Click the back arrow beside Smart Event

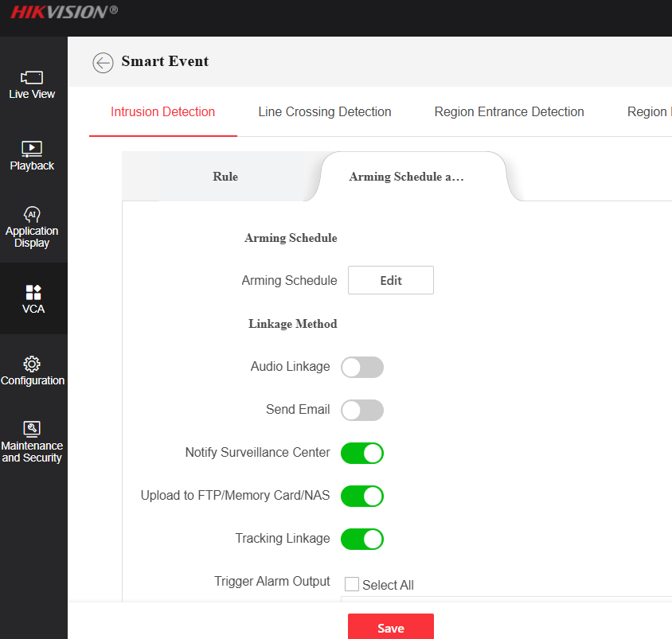click(103, 62)
